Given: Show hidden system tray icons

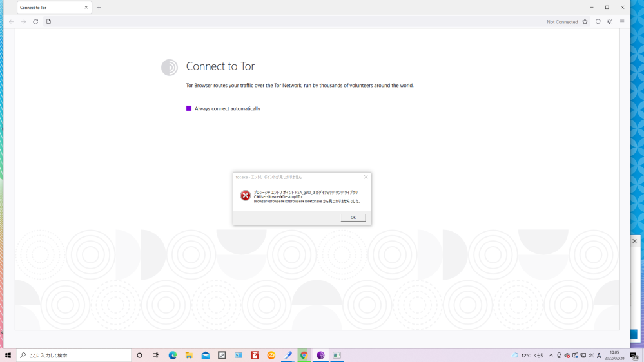Looking at the screenshot, I should [x=551, y=356].
